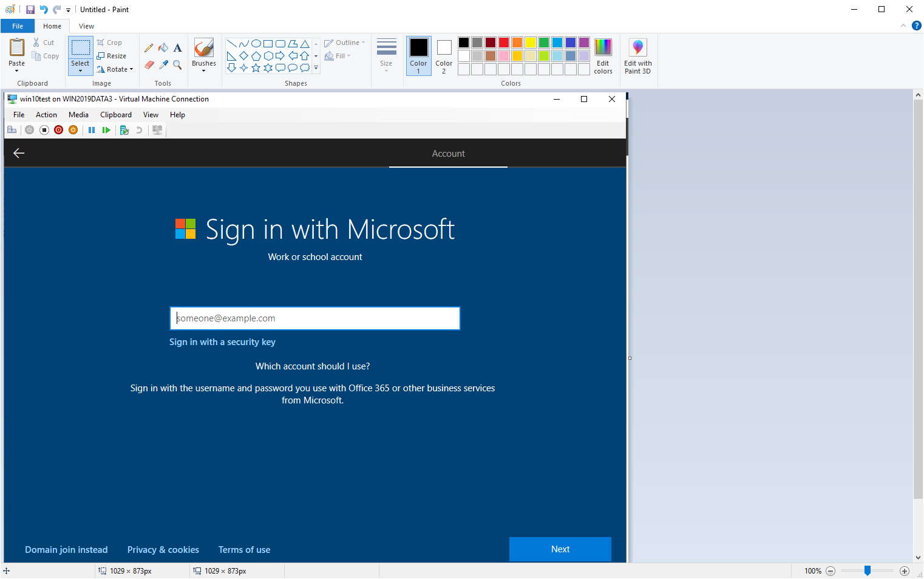Click the Cut scissors command
The width and height of the screenshot is (924, 579).
pos(43,43)
